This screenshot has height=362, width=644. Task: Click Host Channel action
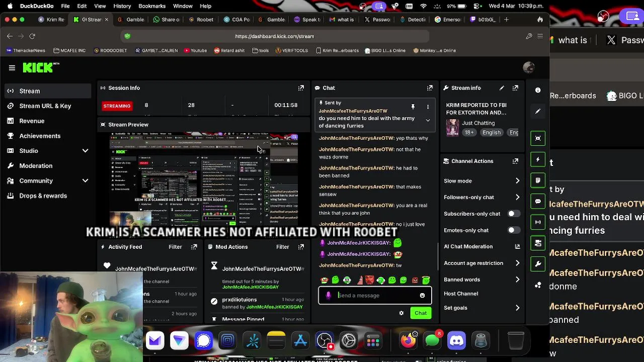[x=461, y=294]
